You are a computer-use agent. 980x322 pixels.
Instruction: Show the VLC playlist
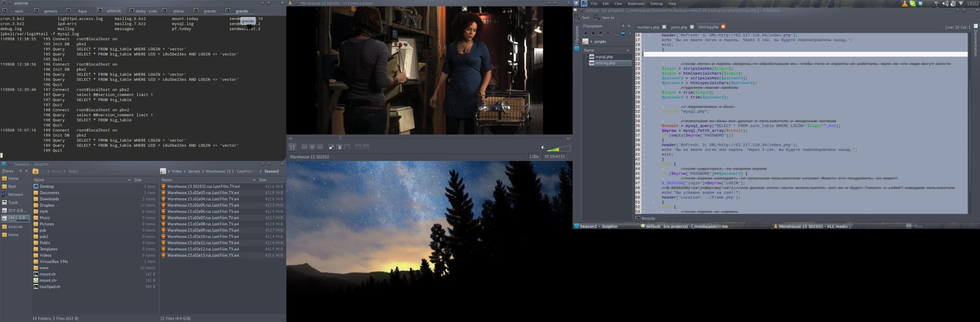click(x=339, y=147)
